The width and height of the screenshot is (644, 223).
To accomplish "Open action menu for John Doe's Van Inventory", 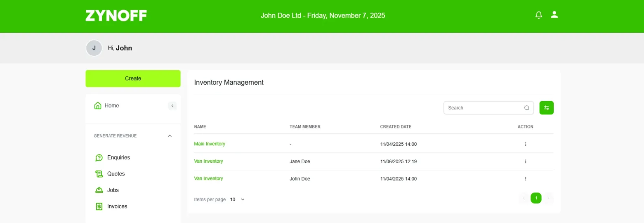I will point(526,179).
